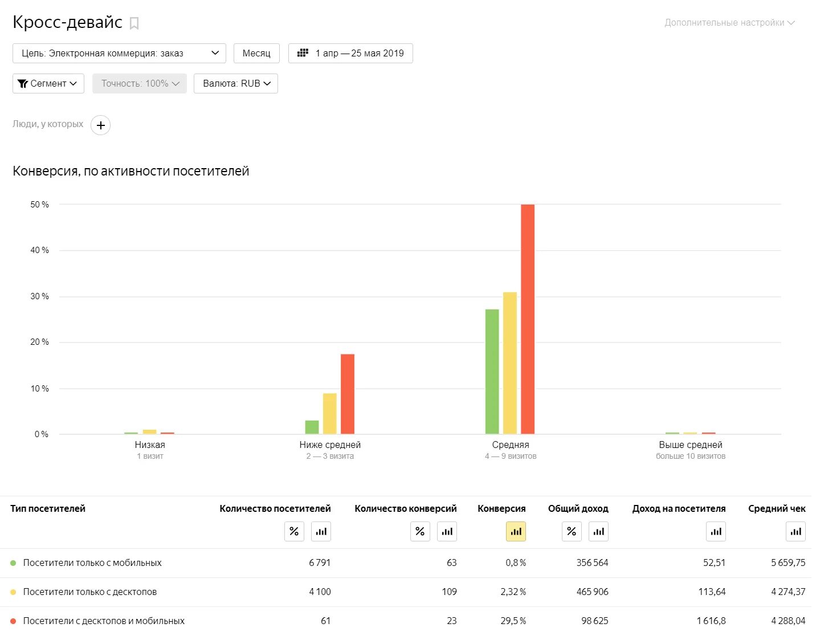
Task: Click total revenue 356 564
Action: [x=593, y=563]
